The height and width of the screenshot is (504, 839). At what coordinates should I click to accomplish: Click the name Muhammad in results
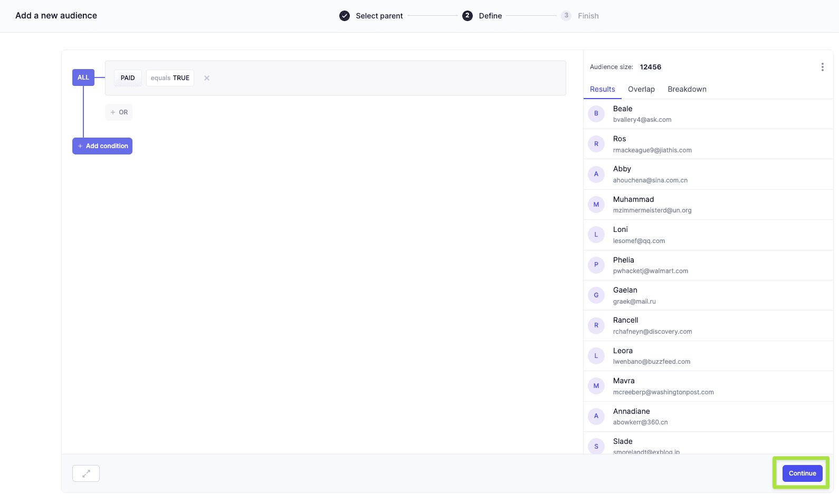(x=633, y=199)
